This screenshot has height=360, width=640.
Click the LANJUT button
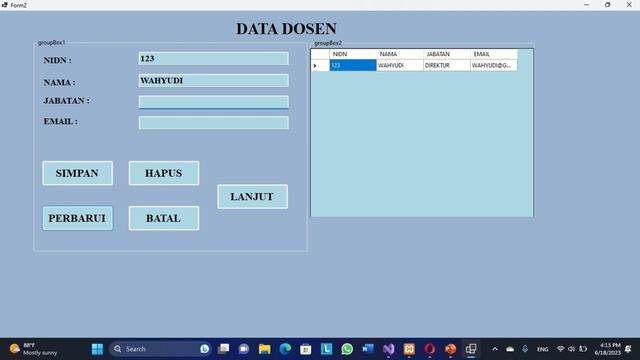[x=253, y=197]
